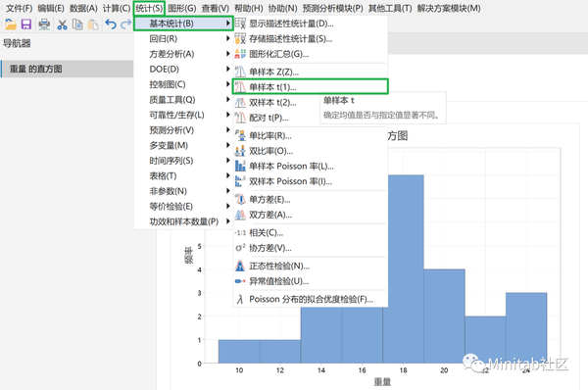
Task: Click the Paste clipboard toolbar icon
Action: 93,24
